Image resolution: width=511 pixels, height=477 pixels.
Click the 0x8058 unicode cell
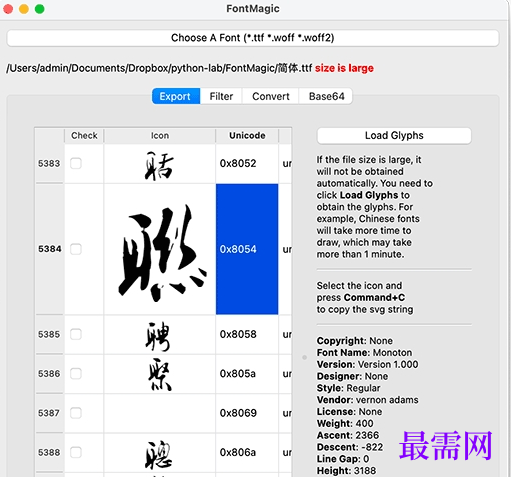(x=247, y=334)
